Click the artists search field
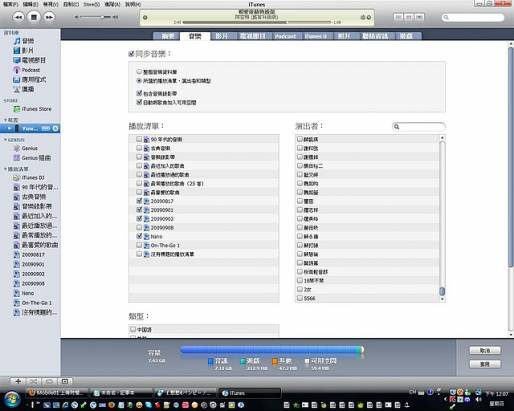The height and width of the screenshot is (411, 514). (419, 127)
